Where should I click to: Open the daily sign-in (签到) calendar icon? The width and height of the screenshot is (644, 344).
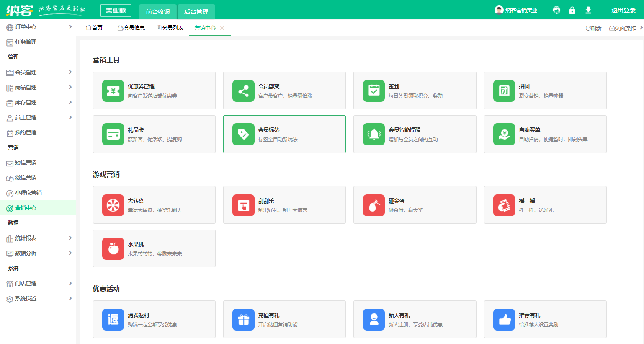pyautogui.click(x=374, y=91)
